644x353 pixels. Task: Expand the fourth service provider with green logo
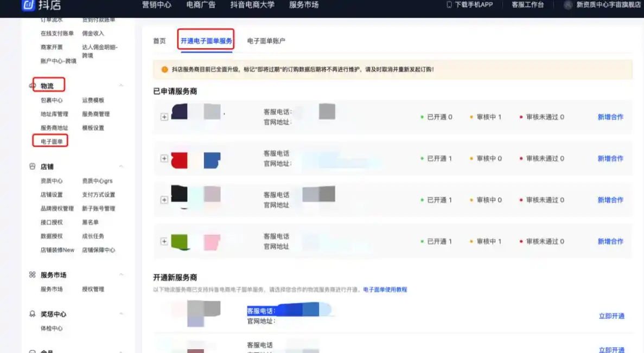[x=164, y=241]
